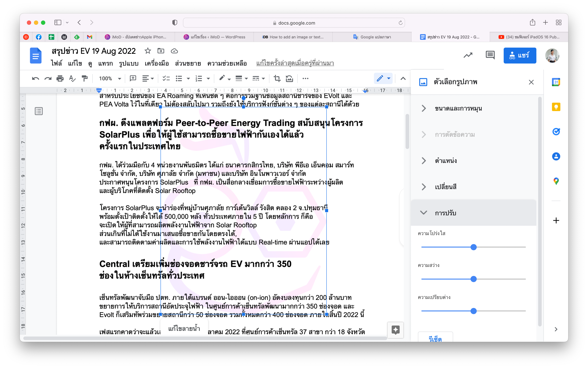Select the paint format roller icon
Screen dimensions: 588x368
84,78
